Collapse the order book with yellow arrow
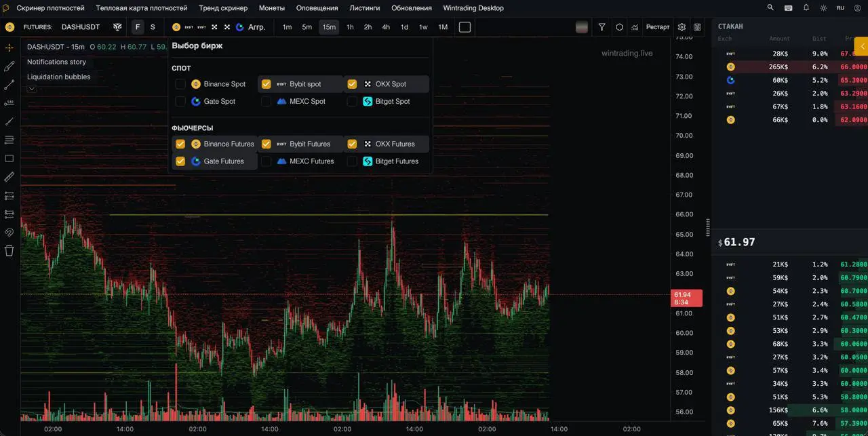Screen dimensions: 868x436 coord(861,46)
